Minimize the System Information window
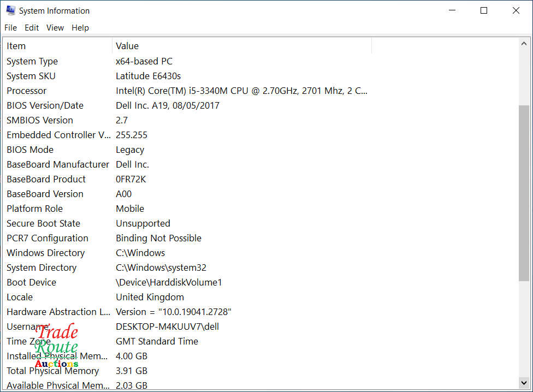Image resolution: width=533 pixels, height=392 pixels. [452, 10]
